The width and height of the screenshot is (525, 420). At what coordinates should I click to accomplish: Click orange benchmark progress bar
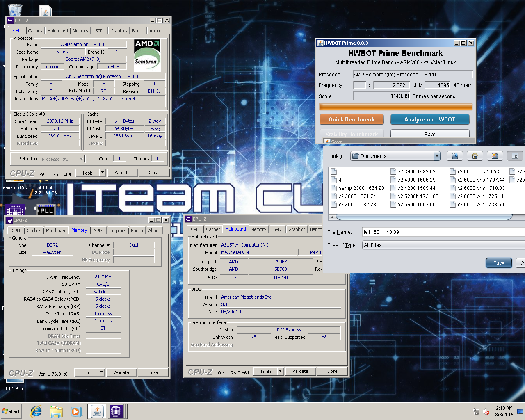(396, 107)
